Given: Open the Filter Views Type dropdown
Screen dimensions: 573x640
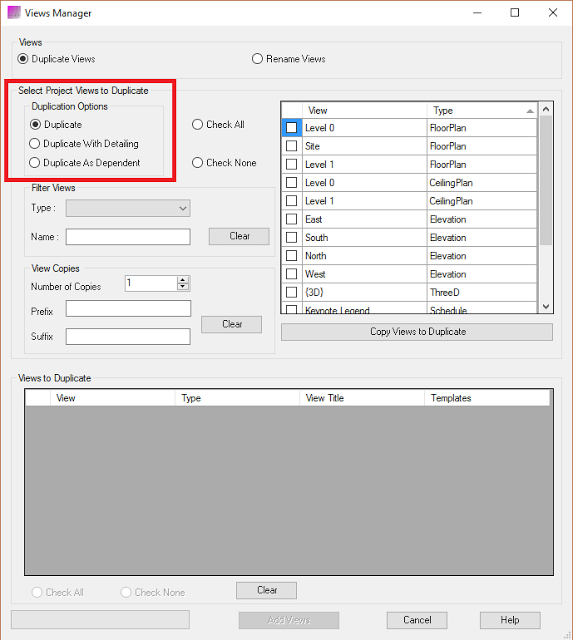Looking at the screenshot, I should pos(128,208).
